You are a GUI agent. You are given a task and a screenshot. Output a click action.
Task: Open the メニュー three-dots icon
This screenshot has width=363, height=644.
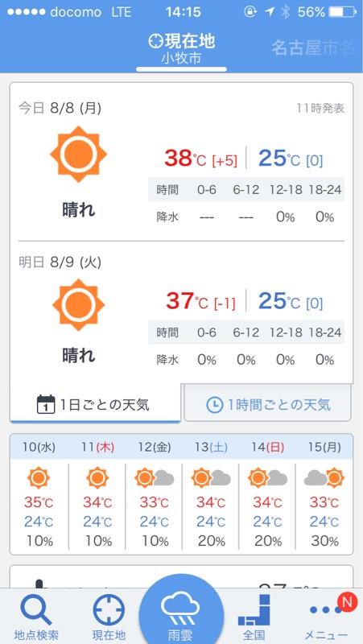[326, 610]
